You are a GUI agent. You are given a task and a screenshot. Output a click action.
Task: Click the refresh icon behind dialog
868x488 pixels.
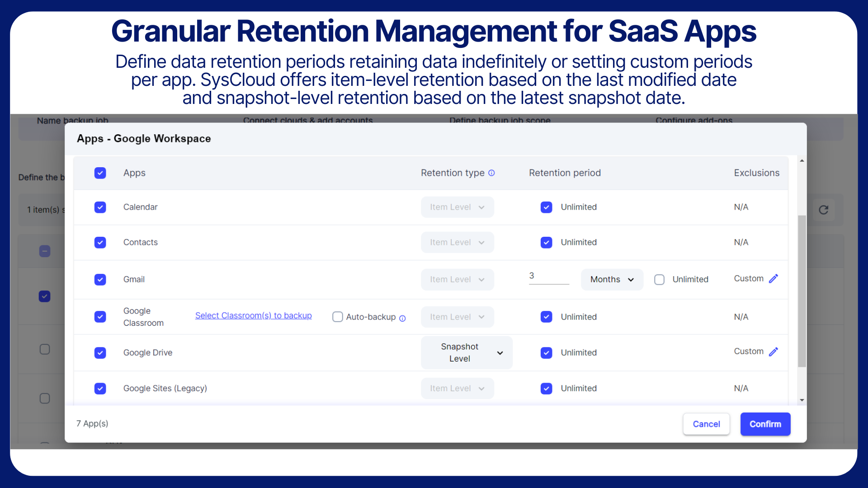click(x=823, y=210)
